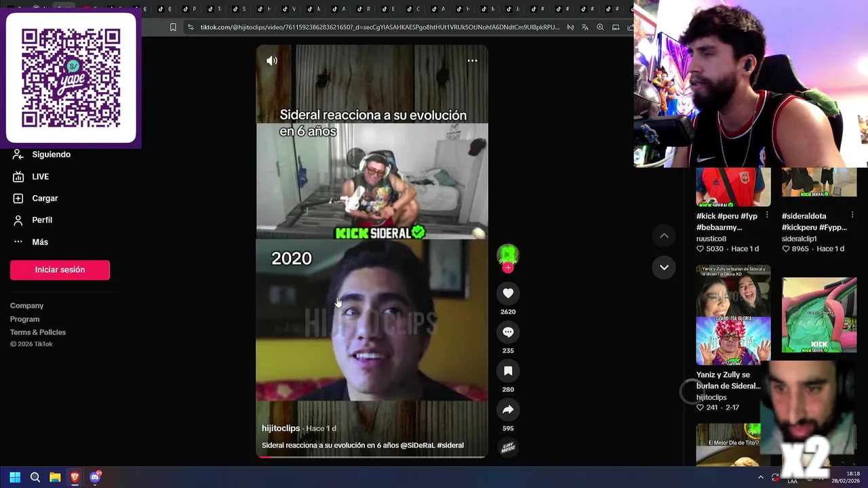Click the browser address bar URL

point(380,27)
